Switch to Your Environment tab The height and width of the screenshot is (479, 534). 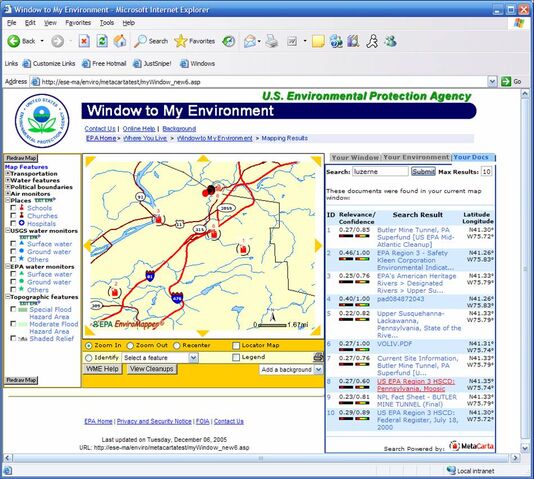point(416,157)
